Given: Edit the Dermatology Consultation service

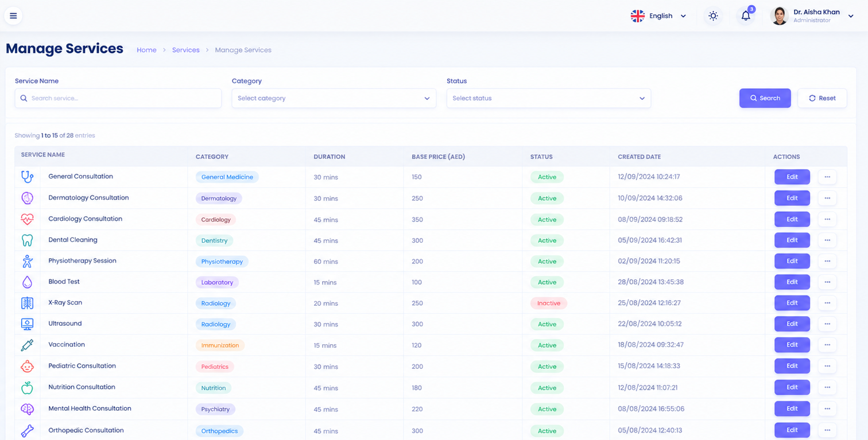Looking at the screenshot, I should click(792, 198).
